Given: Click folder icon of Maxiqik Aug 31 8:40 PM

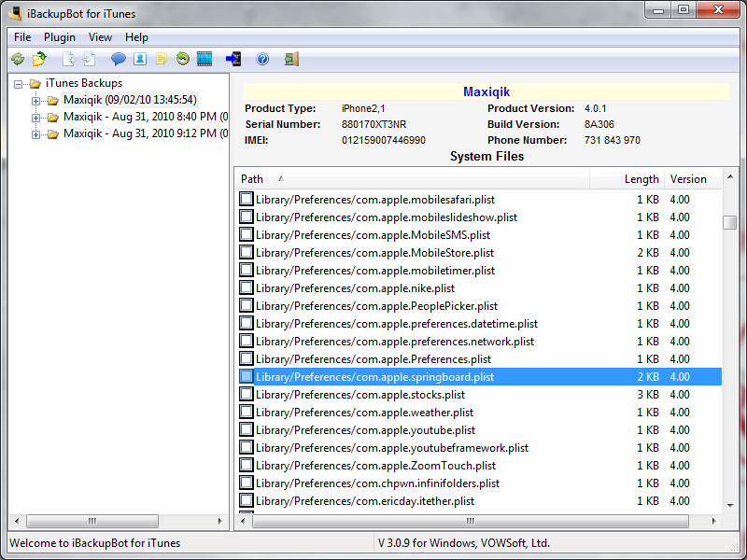Looking at the screenshot, I should [x=53, y=118].
